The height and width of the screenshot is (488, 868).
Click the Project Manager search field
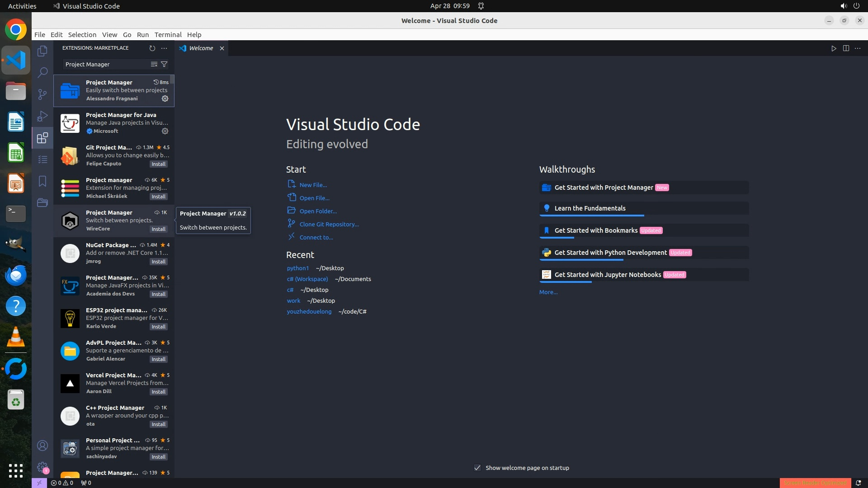105,64
